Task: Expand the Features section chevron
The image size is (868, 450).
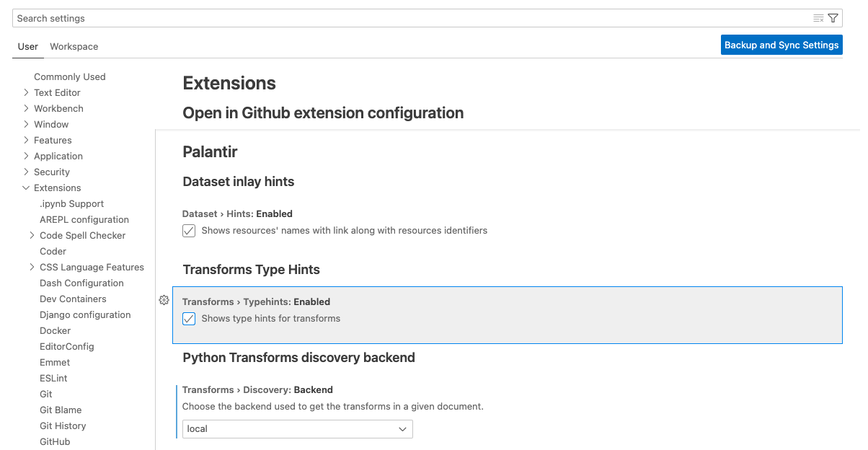Action: point(26,140)
